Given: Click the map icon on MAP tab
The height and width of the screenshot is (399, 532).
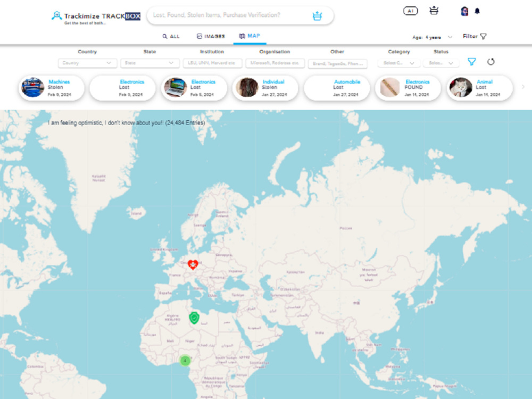Looking at the screenshot, I should point(242,36).
